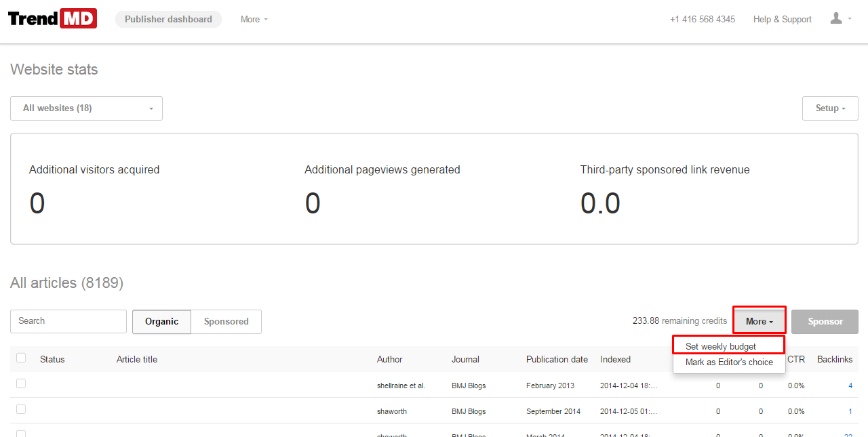Click the TrendMD logo
Viewport: 868px width, 437px height.
click(x=52, y=18)
